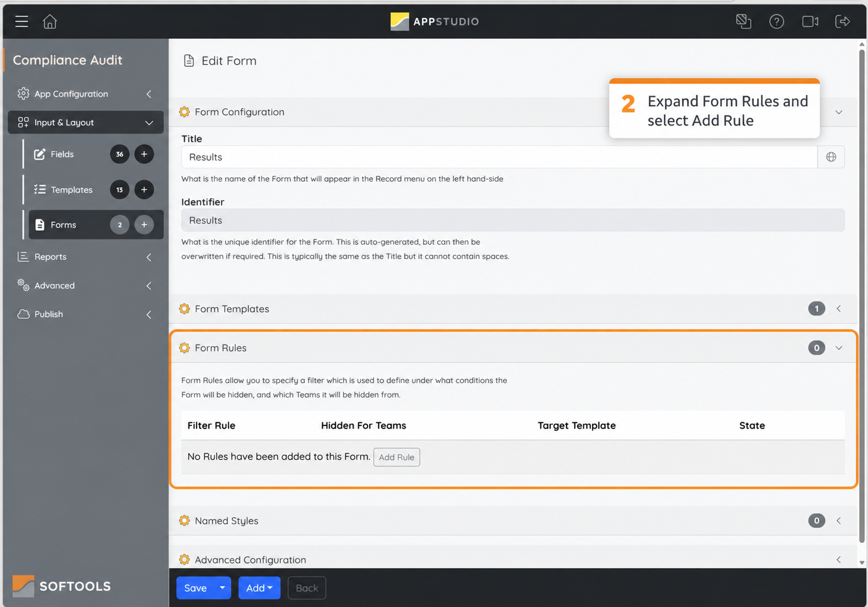Click the Advanced gears icon

click(x=23, y=285)
